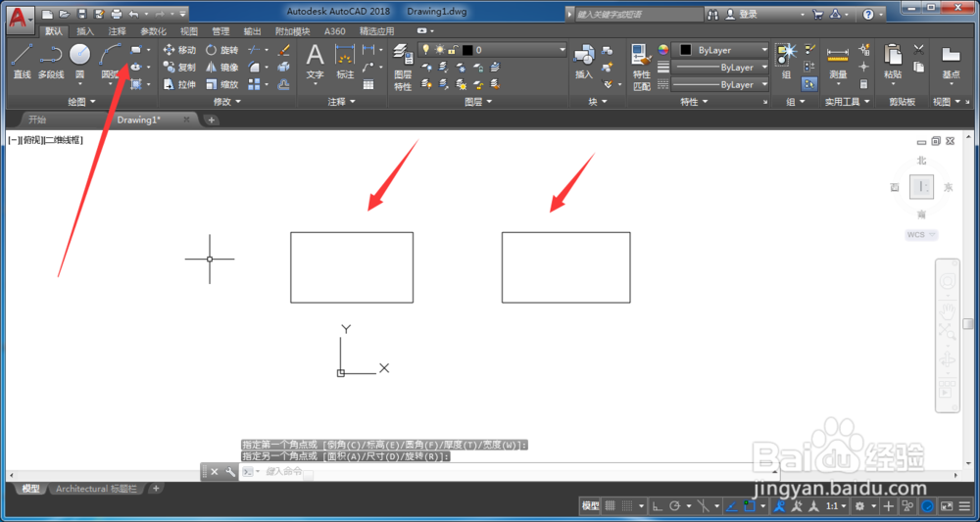Click the Erase tool icon
This screenshot has width=980, height=522.
(284, 50)
